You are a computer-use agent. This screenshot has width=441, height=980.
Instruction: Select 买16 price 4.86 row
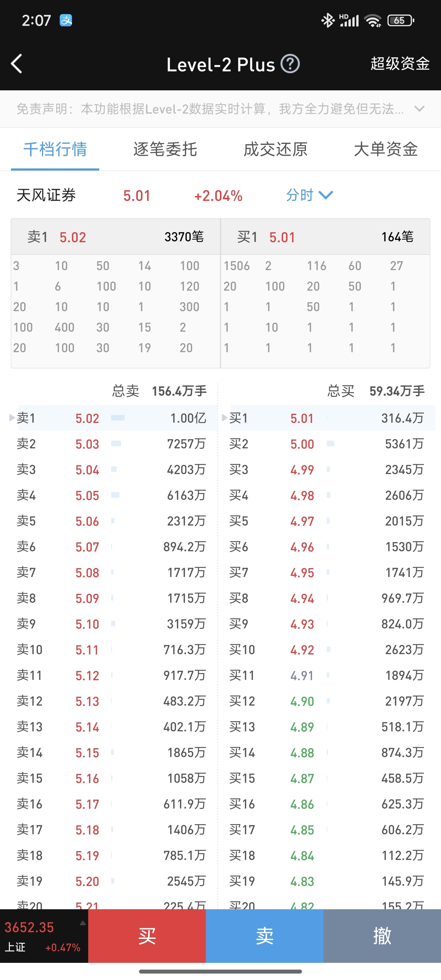(327, 804)
